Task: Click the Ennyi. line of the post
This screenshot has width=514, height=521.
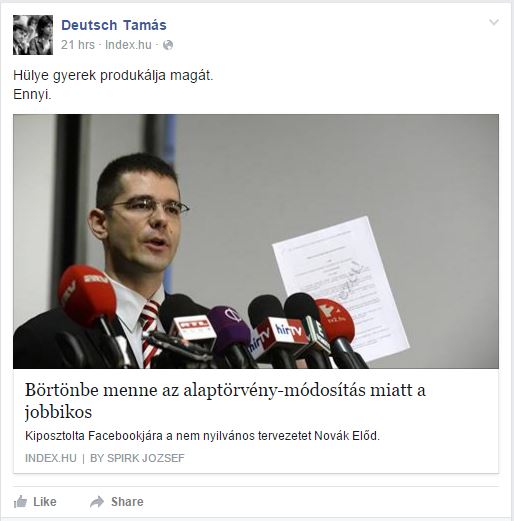Action: pos(32,95)
